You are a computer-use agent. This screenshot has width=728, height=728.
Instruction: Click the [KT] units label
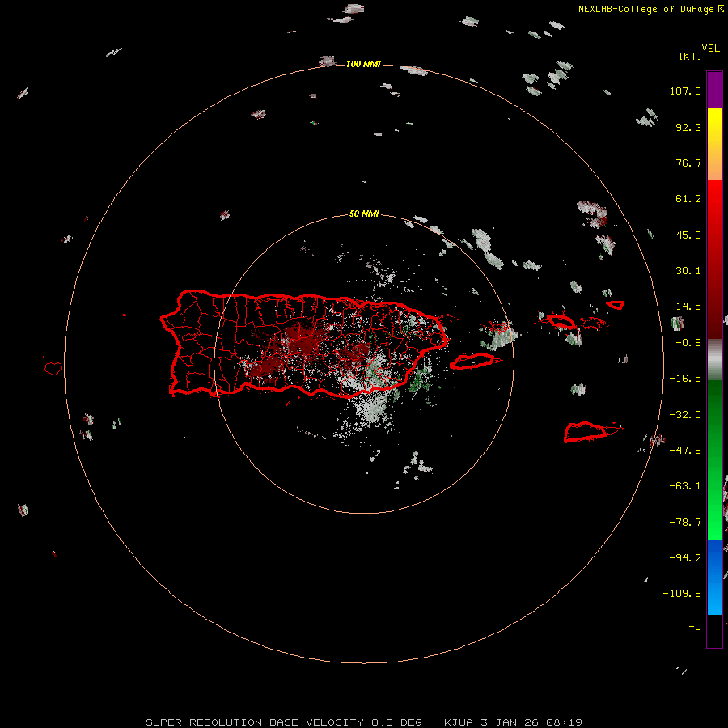[x=691, y=56]
